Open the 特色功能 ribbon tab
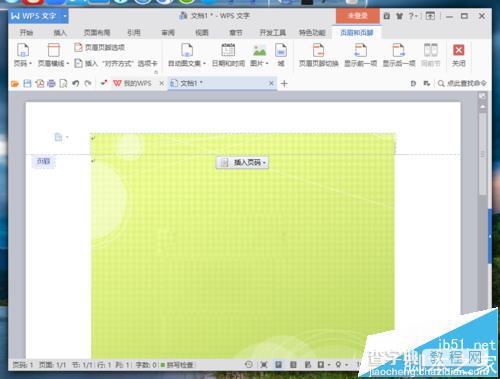This screenshot has width=500, height=379. [x=312, y=33]
